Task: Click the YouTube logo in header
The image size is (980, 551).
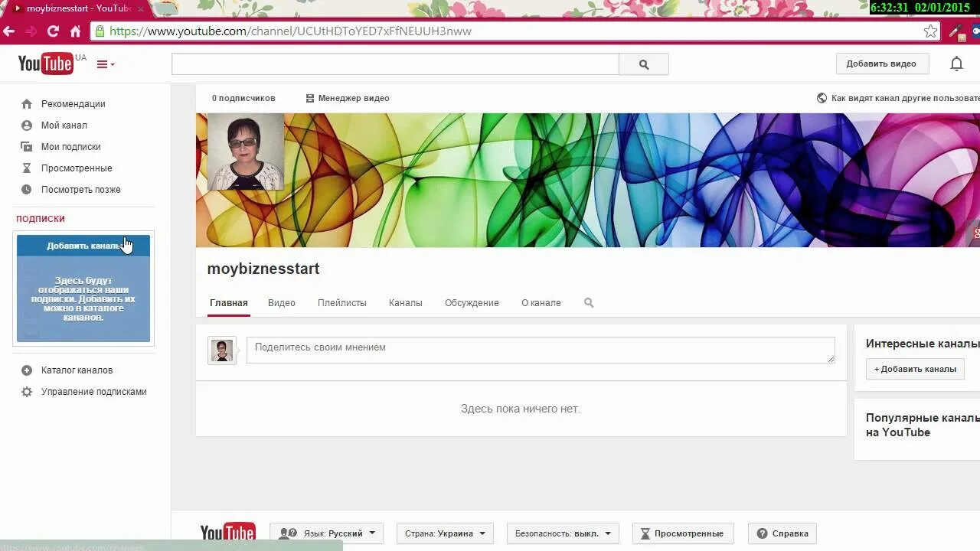Action: [46, 64]
